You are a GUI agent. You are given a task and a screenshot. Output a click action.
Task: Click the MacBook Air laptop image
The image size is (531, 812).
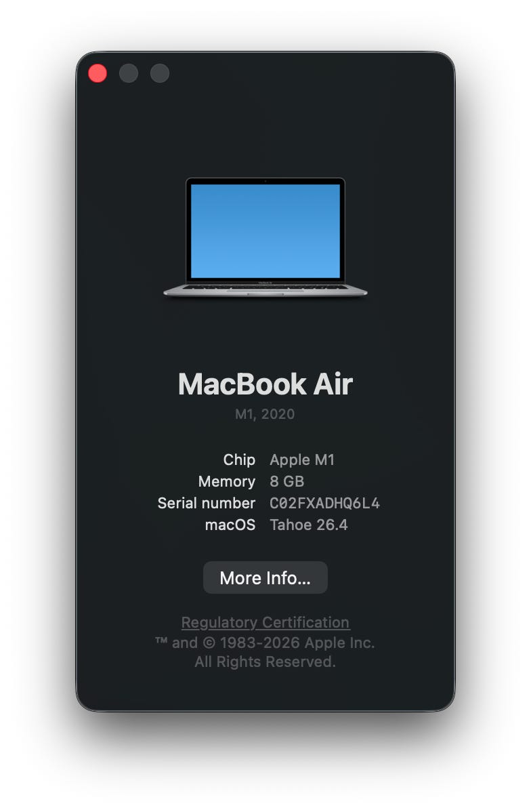pos(265,238)
